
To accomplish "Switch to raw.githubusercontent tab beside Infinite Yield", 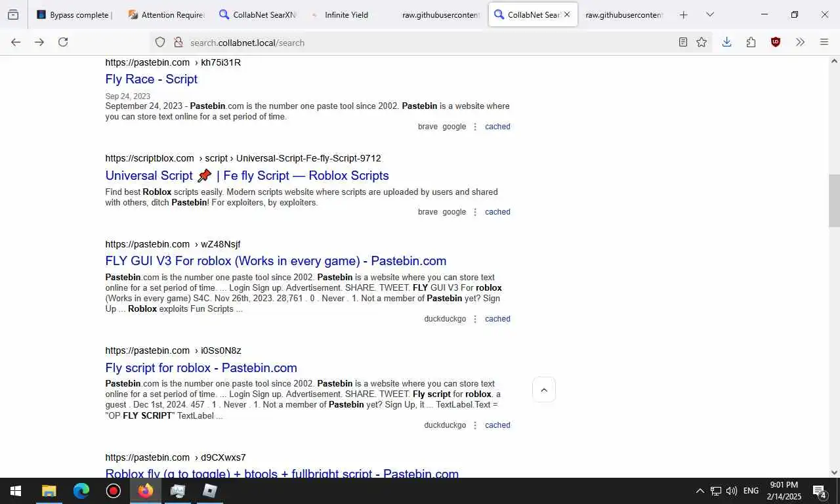I will [x=441, y=14].
